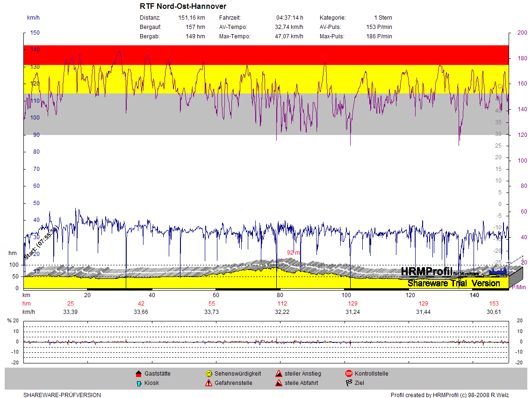Click the Gaststätte red house legend icon
This screenshot has width=532, height=398.
click(x=138, y=374)
